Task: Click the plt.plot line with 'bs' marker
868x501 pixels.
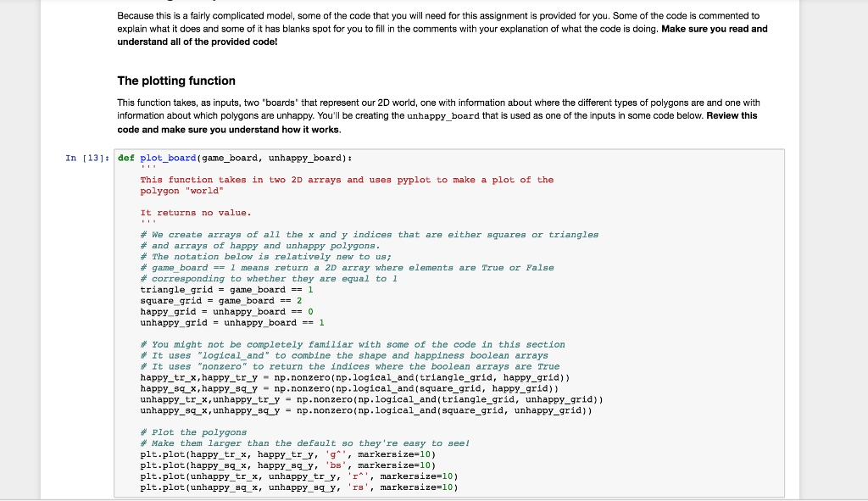Action: (x=288, y=465)
